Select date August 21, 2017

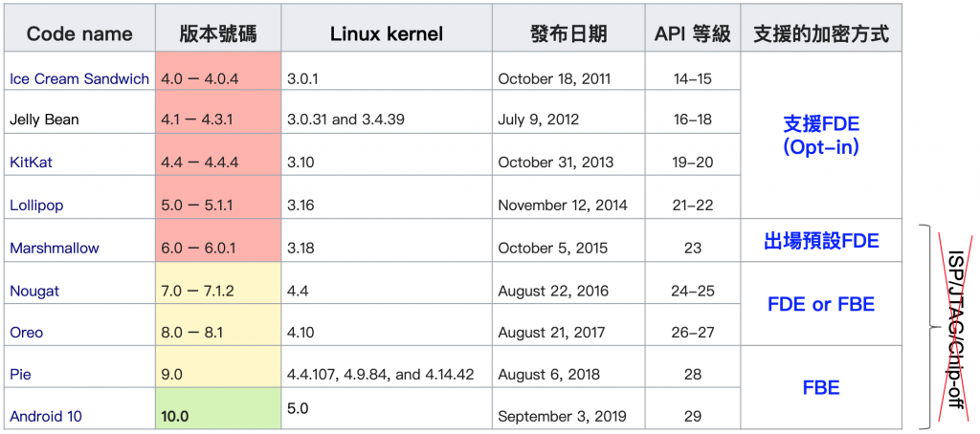point(568,325)
